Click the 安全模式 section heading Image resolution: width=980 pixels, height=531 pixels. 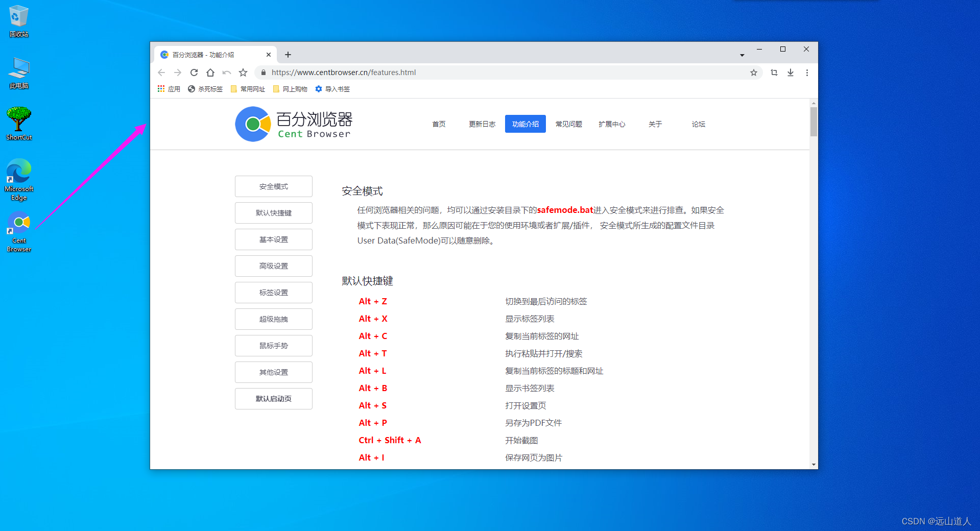point(362,191)
